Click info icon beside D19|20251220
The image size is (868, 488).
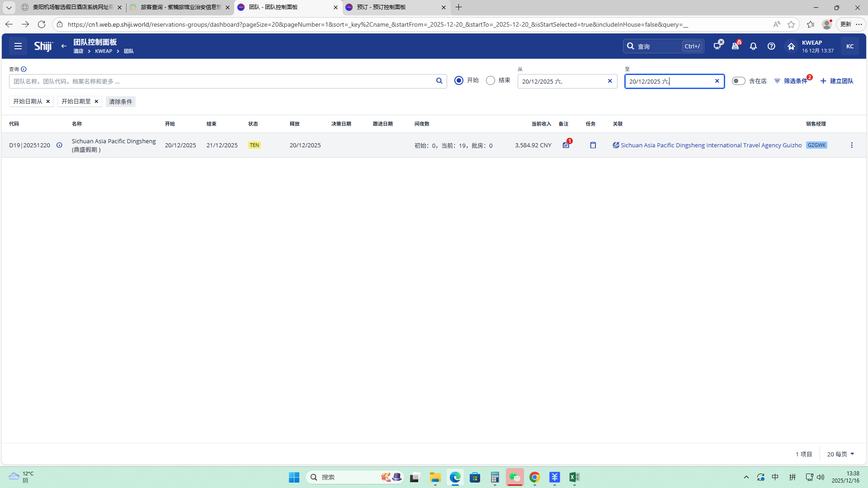click(59, 145)
